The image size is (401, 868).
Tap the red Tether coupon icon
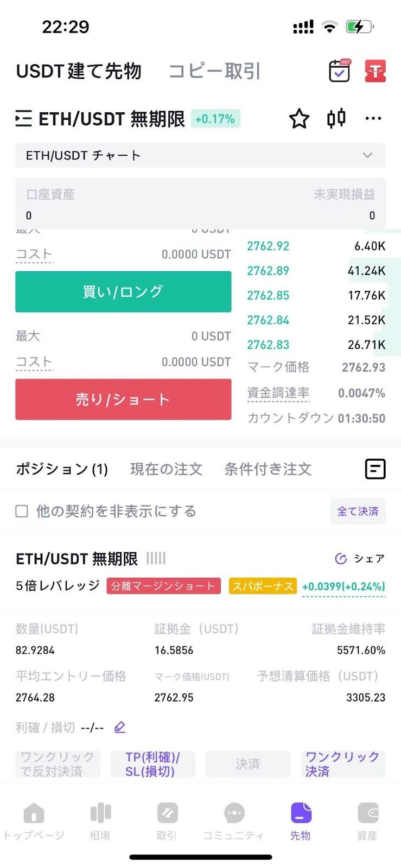375,71
